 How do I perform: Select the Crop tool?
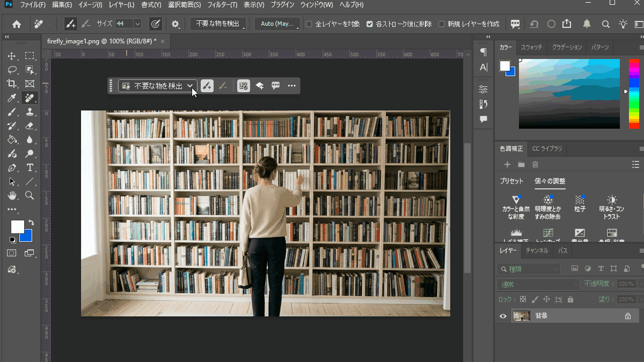tap(12, 84)
